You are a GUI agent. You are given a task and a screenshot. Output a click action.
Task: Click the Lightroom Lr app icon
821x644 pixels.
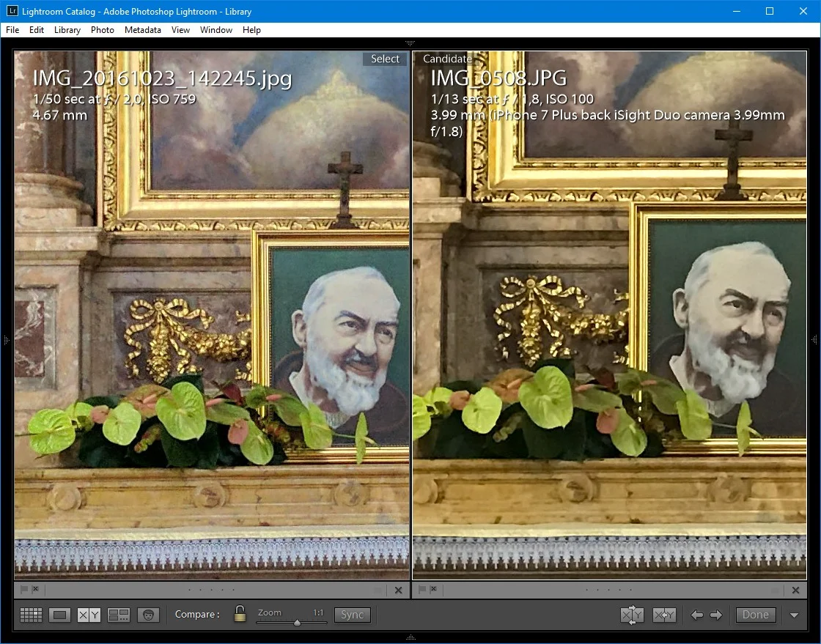pos(12,11)
